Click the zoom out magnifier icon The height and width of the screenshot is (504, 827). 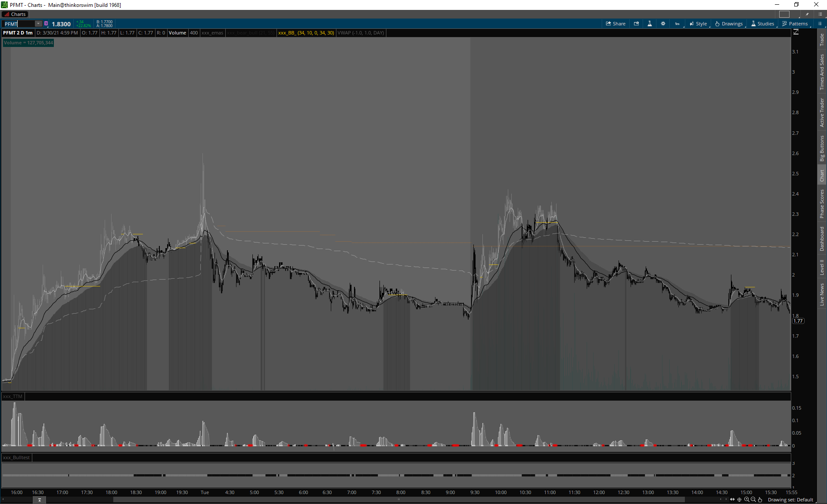pos(753,500)
